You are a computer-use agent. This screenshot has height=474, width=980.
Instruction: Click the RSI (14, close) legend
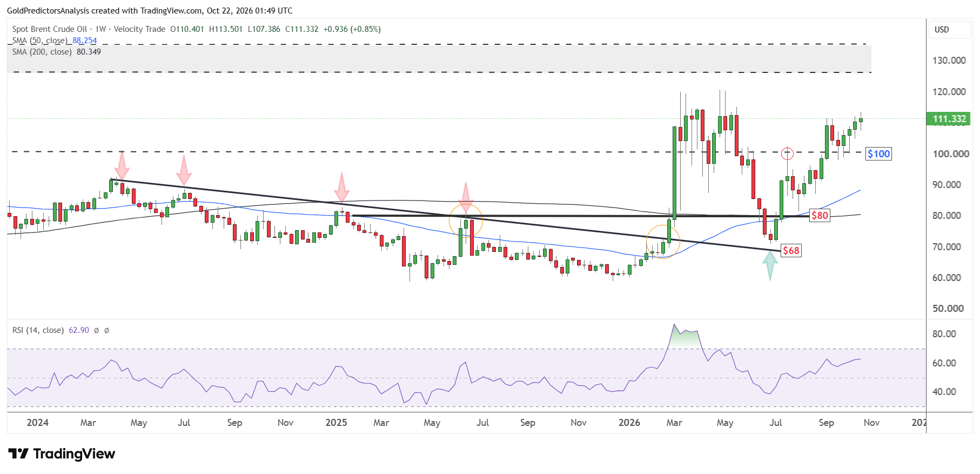[38, 330]
